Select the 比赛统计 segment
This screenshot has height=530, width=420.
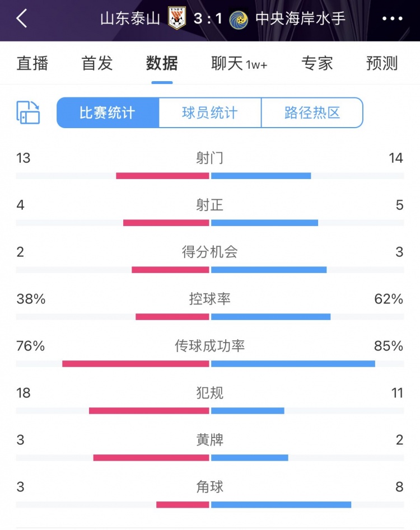click(x=108, y=112)
